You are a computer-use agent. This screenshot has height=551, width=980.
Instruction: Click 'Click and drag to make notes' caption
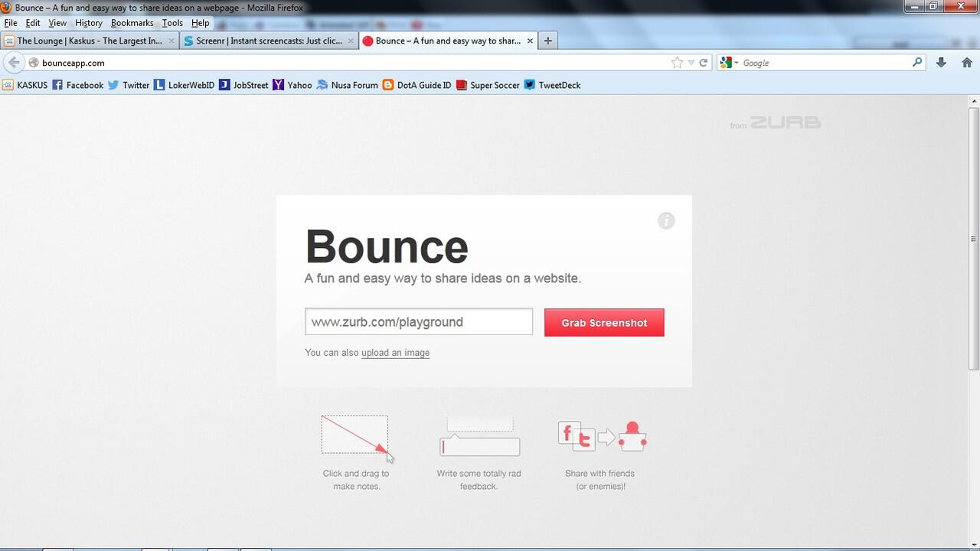tap(356, 480)
